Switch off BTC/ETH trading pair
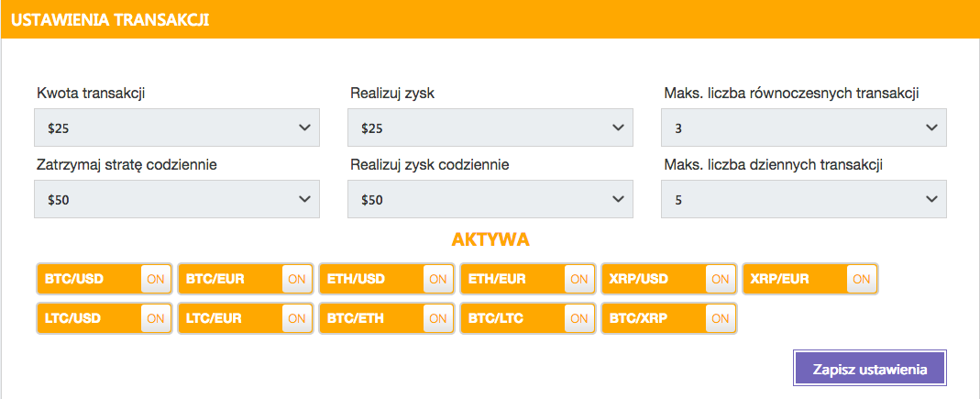This screenshot has width=980, height=399. point(437,318)
